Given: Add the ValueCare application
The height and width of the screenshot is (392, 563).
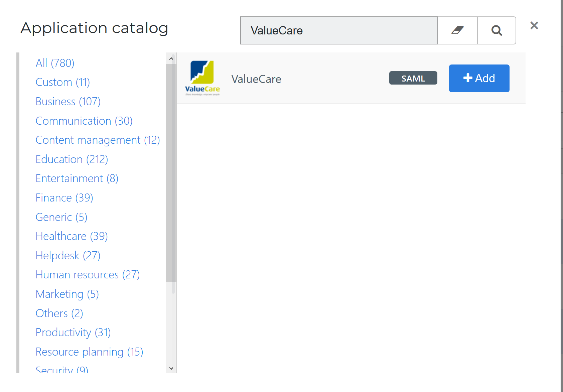Looking at the screenshot, I should (x=479, y=78).
